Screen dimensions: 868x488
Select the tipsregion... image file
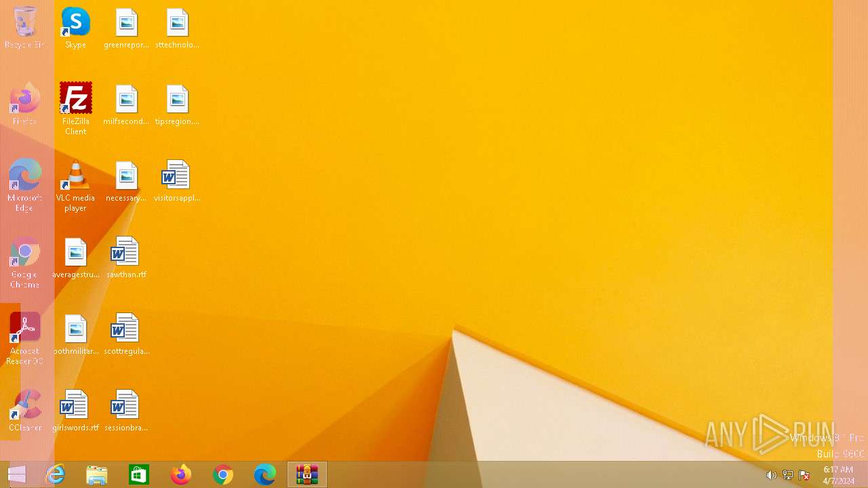pyautogui.click(x=177, y=104)
